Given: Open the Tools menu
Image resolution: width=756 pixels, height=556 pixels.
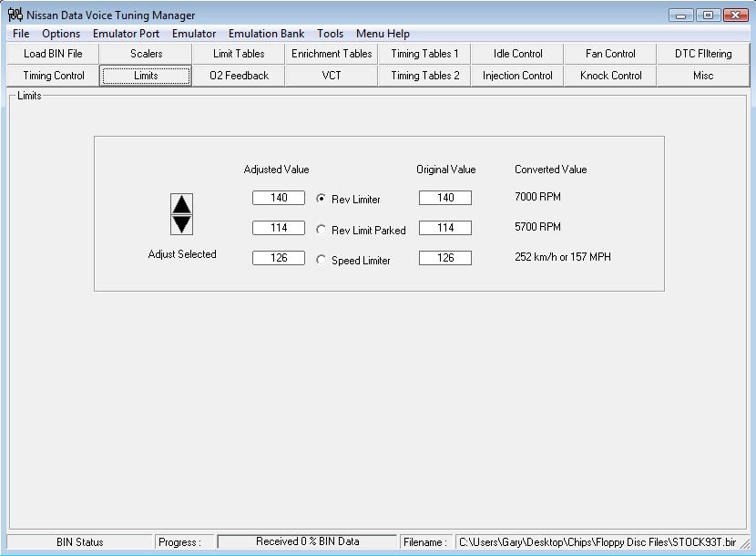Looking at the screenshot, I should point(330,34).
